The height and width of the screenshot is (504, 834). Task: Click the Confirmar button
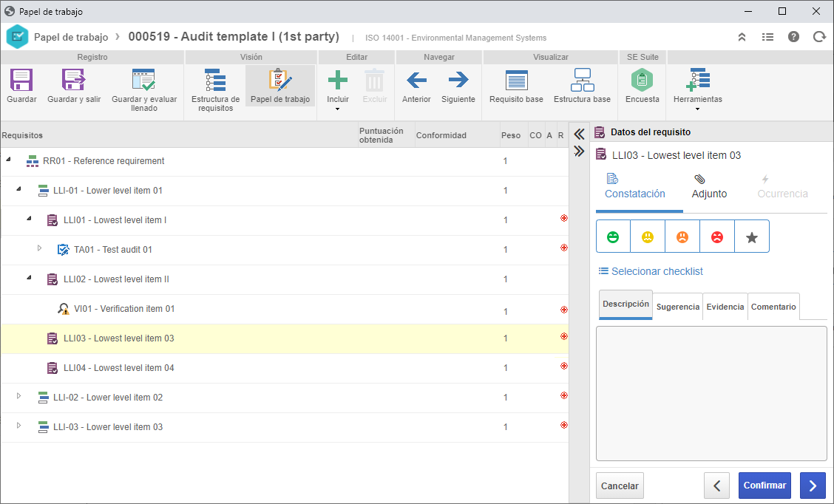click(x=764, y=486)
